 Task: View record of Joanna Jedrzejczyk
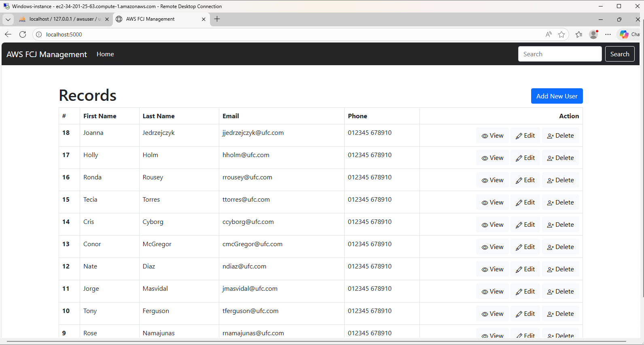click(492, 136)
